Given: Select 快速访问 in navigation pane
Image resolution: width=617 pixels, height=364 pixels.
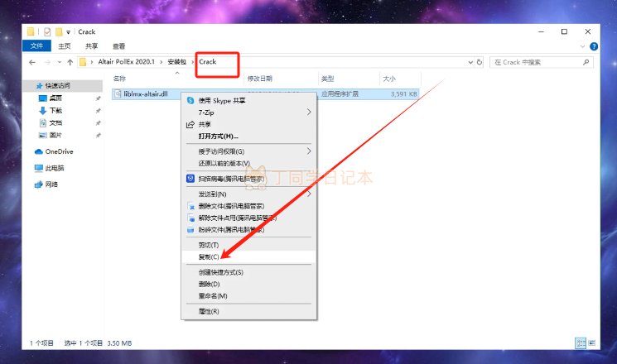Looking at the screenshot, I should (x=57, y=86).
